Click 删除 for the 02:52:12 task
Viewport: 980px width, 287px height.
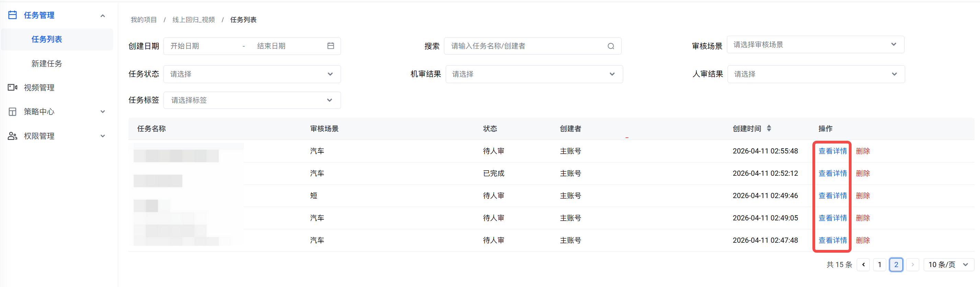click(863, 173)
